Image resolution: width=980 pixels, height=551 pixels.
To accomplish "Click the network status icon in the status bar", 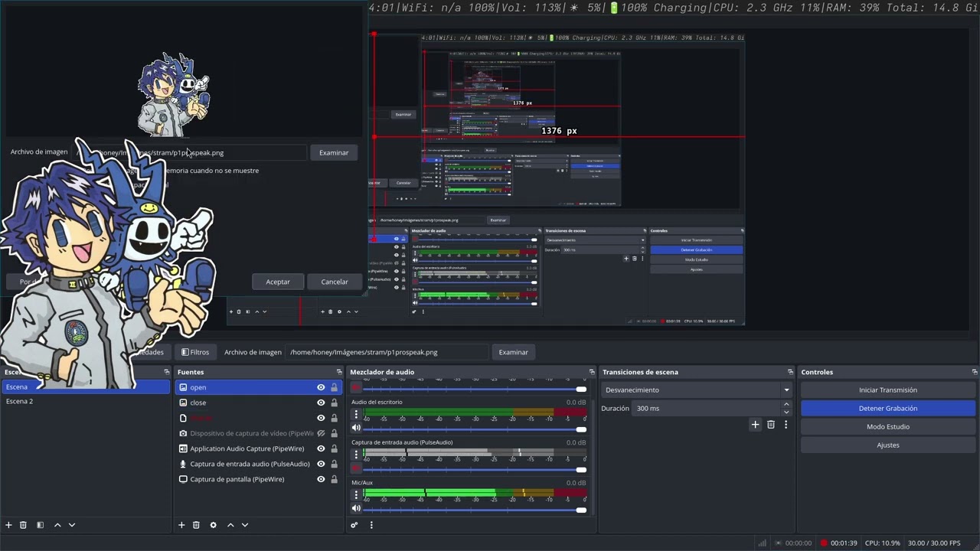I will pos(763,543).
